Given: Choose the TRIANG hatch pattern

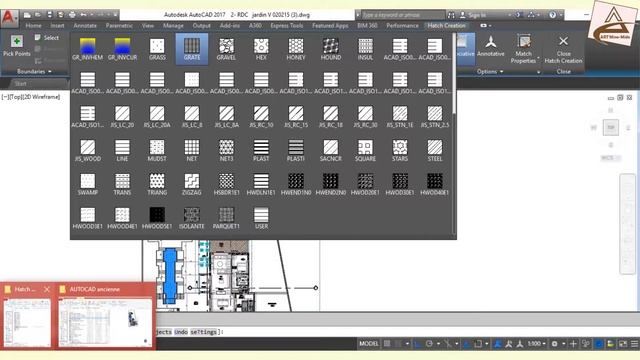Looking at the screenshot, I should pos(157,184).
